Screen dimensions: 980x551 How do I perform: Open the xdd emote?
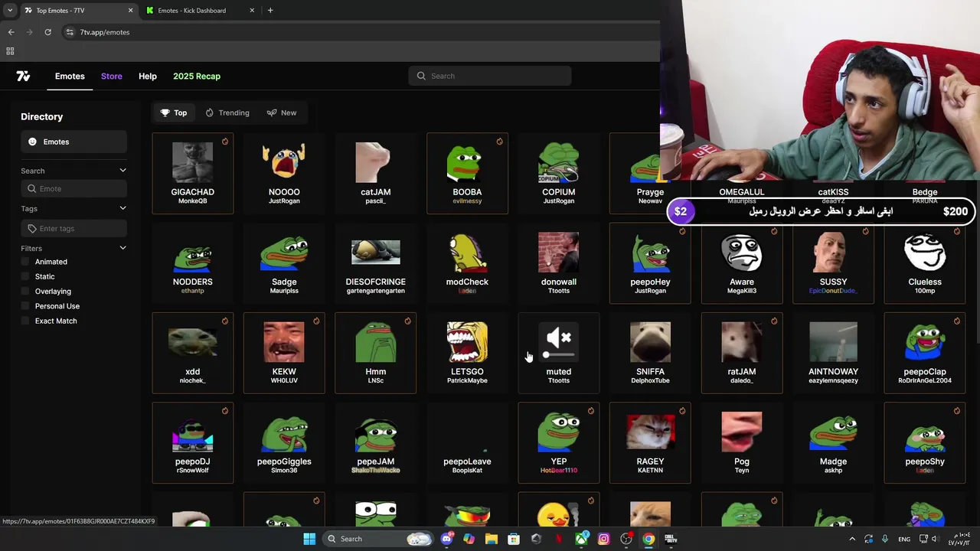[193, 353]
